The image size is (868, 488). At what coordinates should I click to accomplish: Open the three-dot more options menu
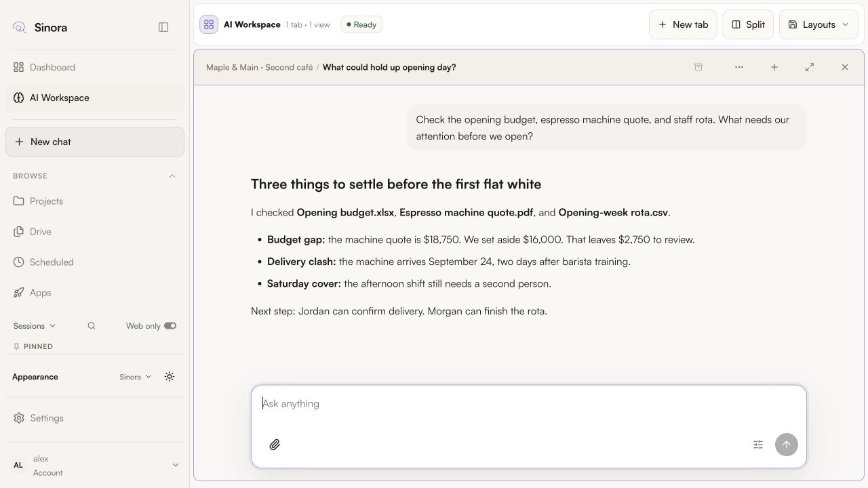point(739,67)
